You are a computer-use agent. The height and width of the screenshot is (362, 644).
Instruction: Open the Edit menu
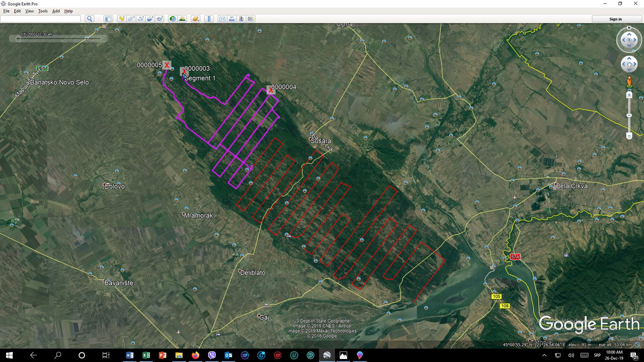[x=18, y=11]
